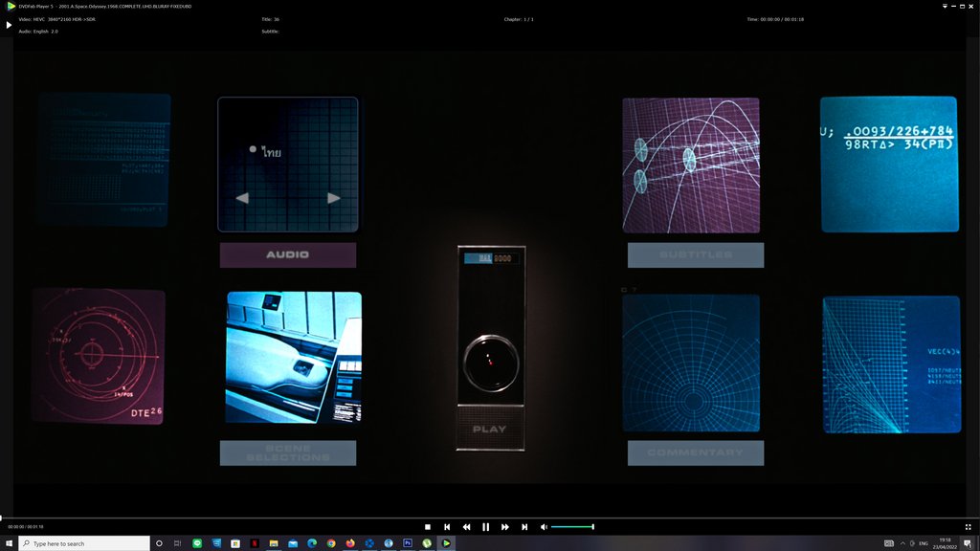
Task: Click the ENG input language indicator
Action: (924, 543)
